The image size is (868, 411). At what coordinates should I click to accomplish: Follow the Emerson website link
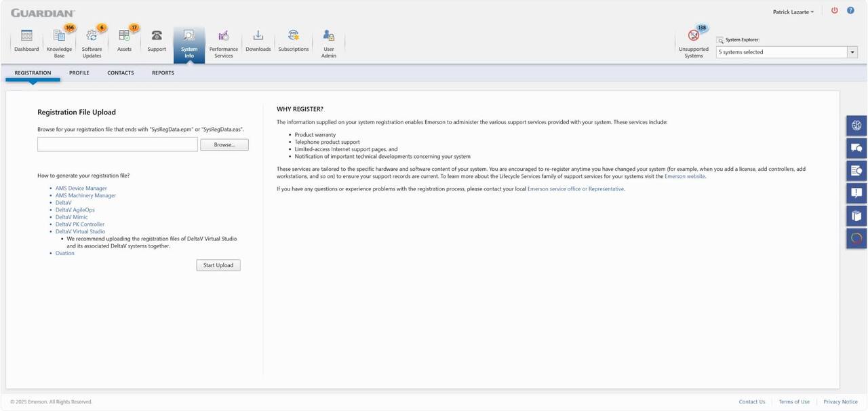685,176
